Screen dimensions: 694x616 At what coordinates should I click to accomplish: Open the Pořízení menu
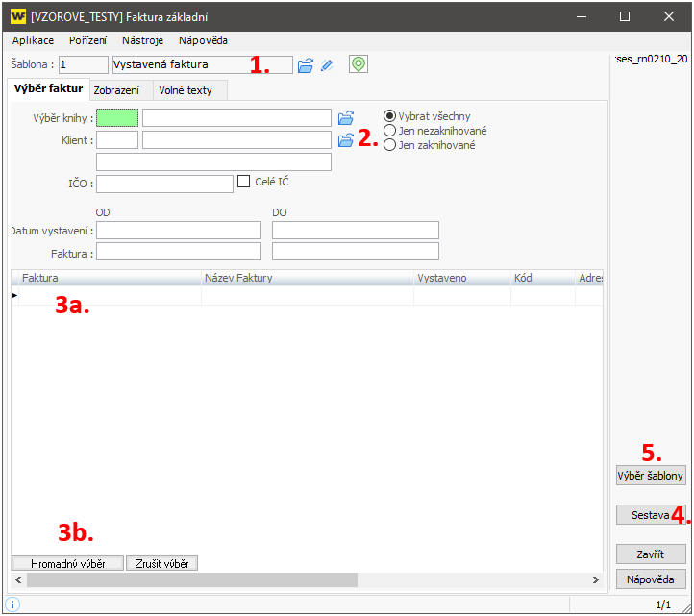pyautogui.click(x=87, y=40)
